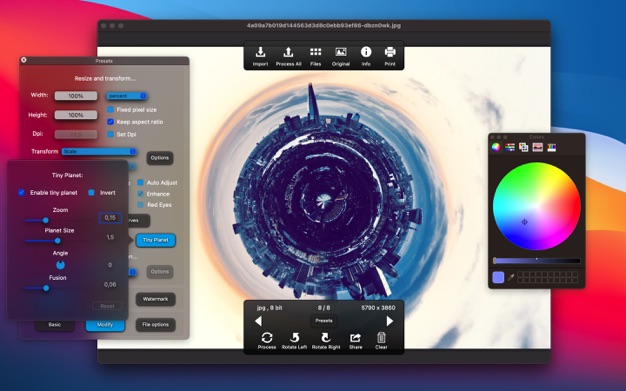Viewport: 626px width, 391px height.
Task: Open the Files grid icon
Action: 315,52
